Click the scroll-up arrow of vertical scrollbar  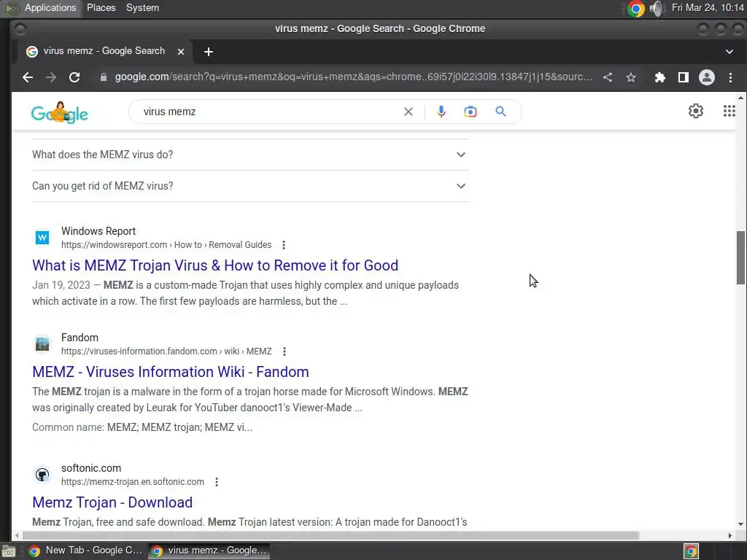[x=740, y=98]
